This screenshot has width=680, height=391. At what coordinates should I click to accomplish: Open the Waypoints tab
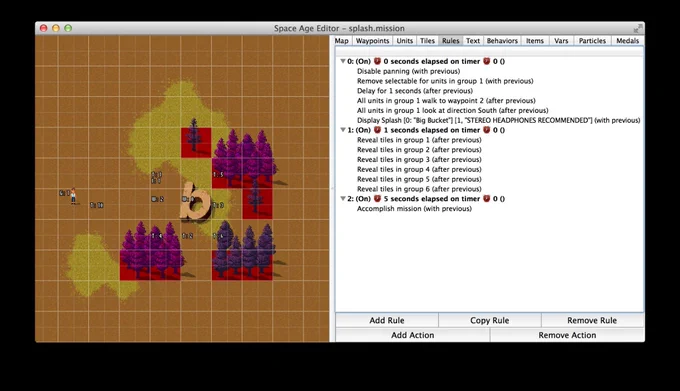tap(373, 41)
